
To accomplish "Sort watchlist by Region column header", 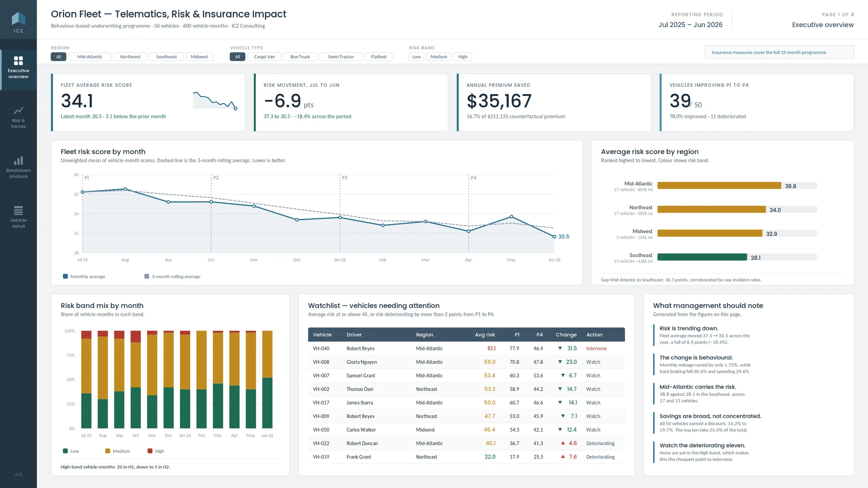I will point(424,335).
